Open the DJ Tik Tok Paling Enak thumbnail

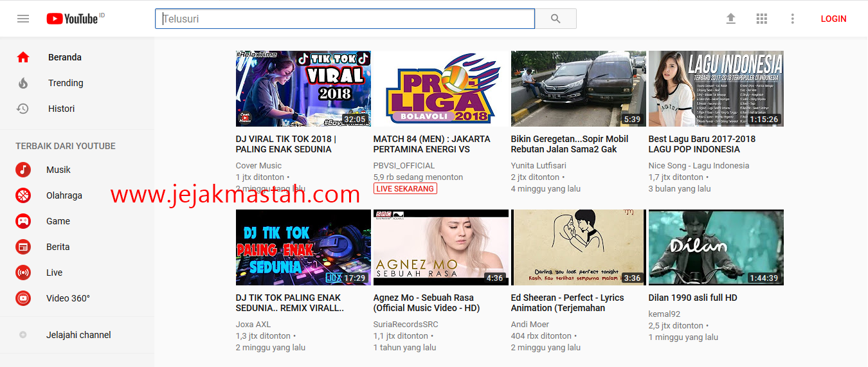click(303, 247)
